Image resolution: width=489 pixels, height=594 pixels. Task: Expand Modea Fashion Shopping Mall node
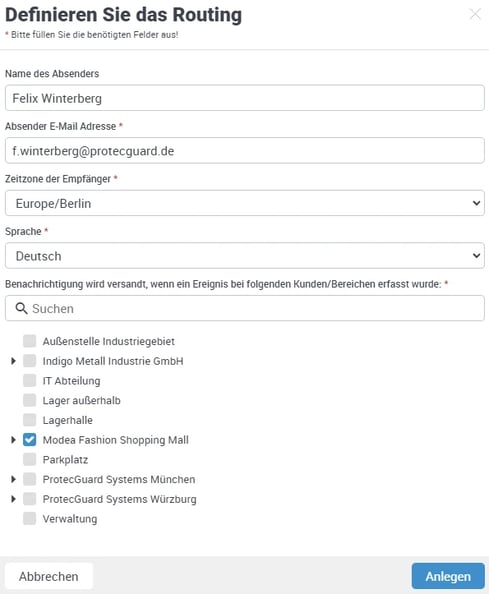click(13, 440)
